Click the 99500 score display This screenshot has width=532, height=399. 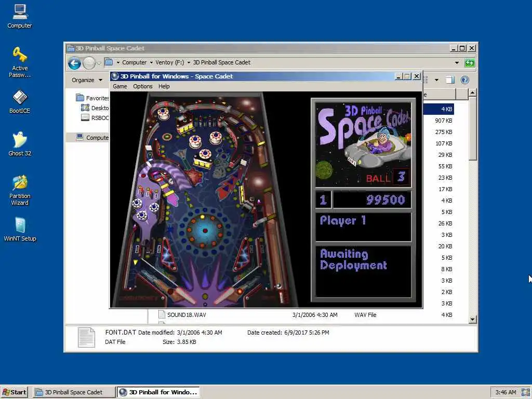(x=372, y=199)
